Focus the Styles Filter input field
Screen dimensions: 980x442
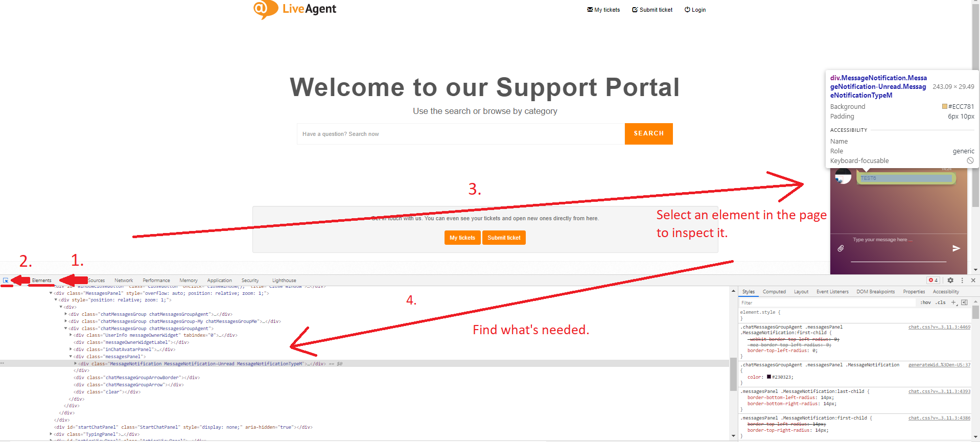point(828,303)
